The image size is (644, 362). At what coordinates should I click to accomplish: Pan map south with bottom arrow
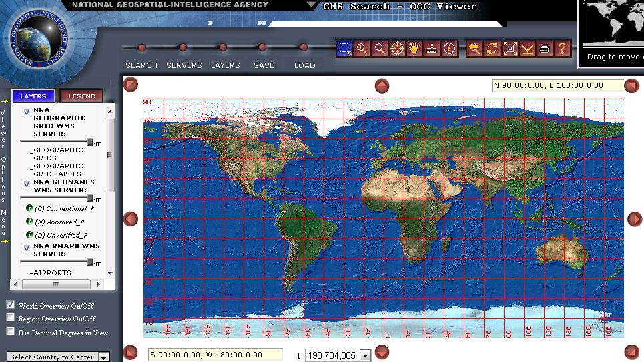coord(382,352)
